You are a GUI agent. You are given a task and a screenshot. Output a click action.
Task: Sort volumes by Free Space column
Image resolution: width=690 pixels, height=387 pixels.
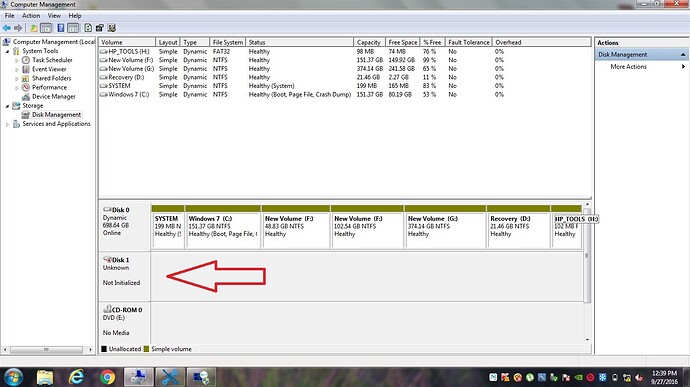click(x=402, y=42)
